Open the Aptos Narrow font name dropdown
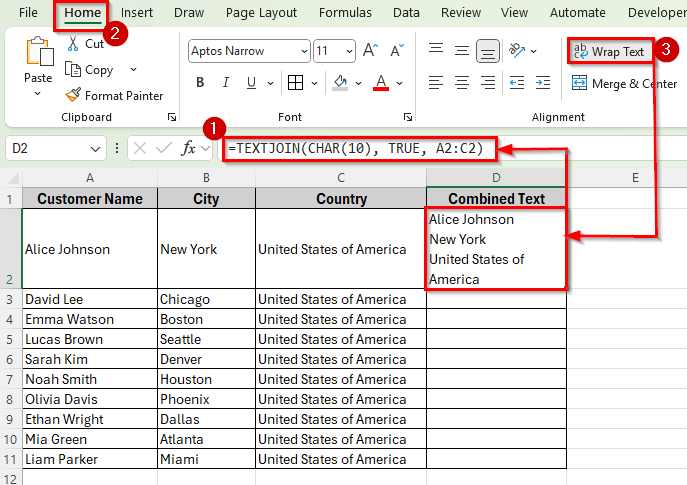Screen dimensions: 687x485 (x=304, y=51)
